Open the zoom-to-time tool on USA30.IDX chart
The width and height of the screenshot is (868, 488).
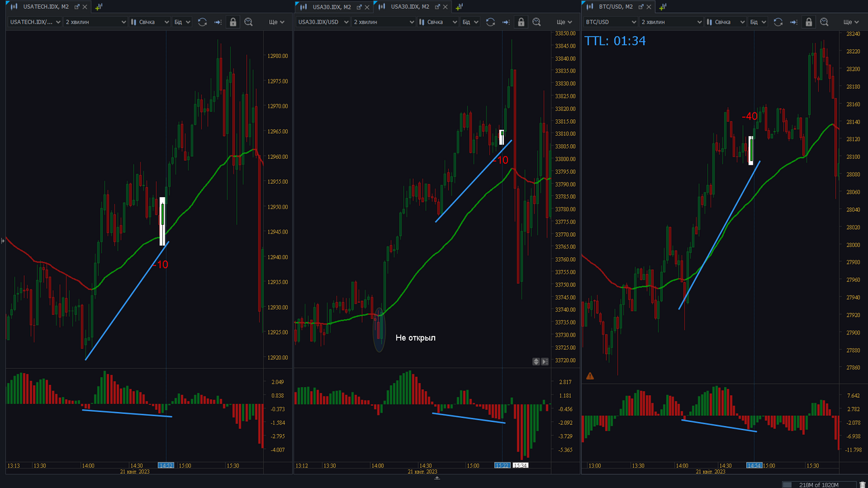point(536,22)
